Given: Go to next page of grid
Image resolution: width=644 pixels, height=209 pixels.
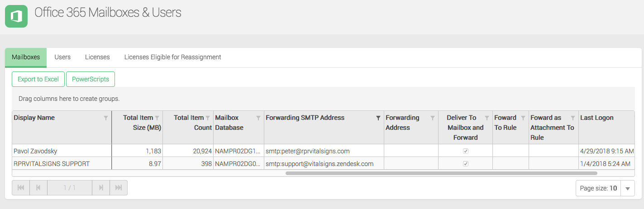Looking at the screenshot, I should (101, 188).
